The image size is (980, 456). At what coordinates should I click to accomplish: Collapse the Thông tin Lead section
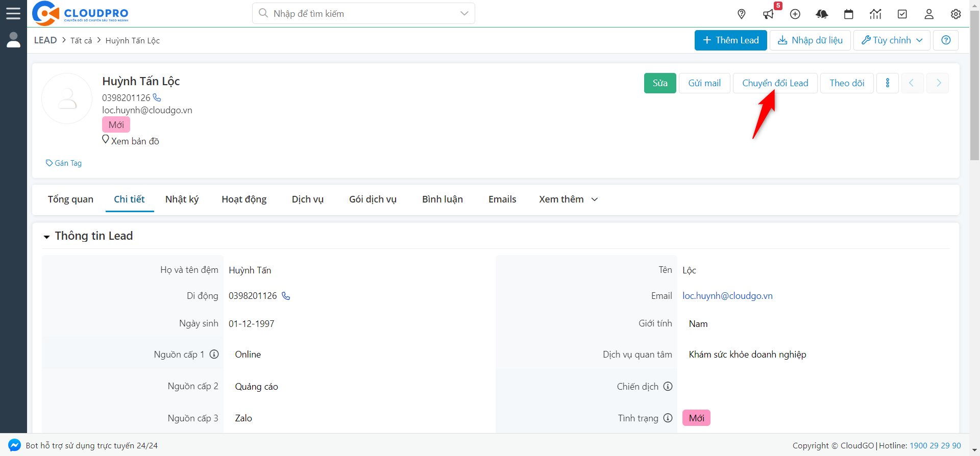pos(47,237)
